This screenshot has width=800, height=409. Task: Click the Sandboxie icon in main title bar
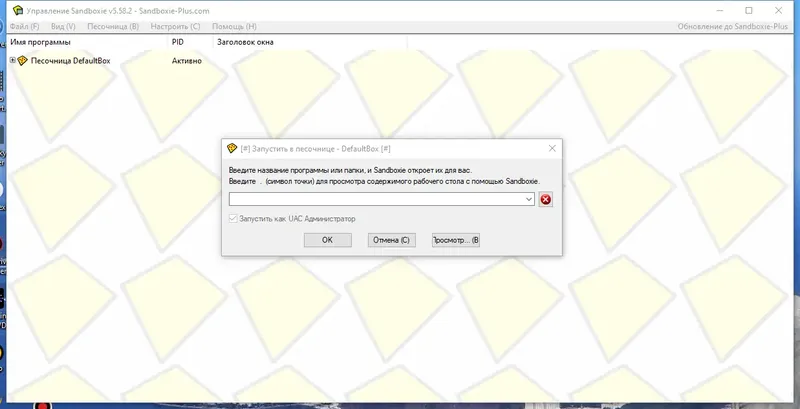point(17,11)
